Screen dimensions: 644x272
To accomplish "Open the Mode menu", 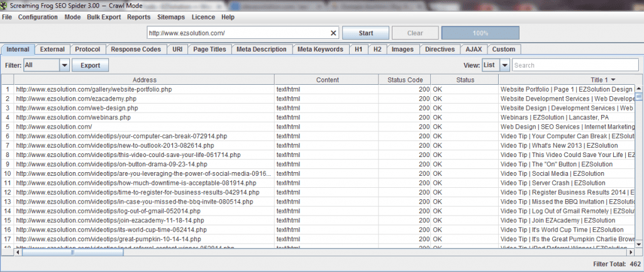I will click(x=72, y=17).
